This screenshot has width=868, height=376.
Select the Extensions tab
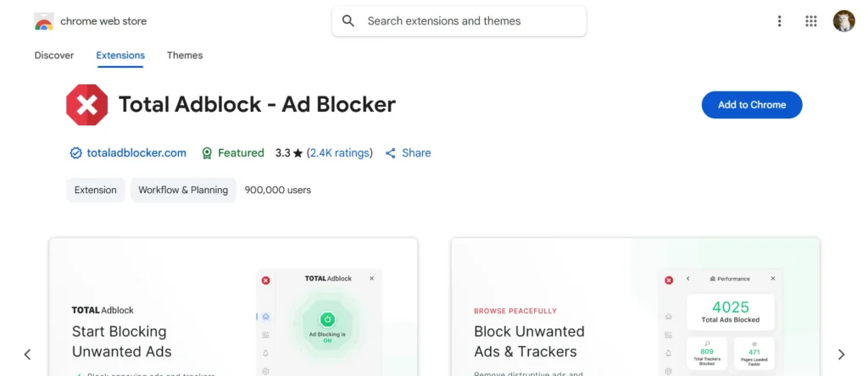tap(120, 55)
